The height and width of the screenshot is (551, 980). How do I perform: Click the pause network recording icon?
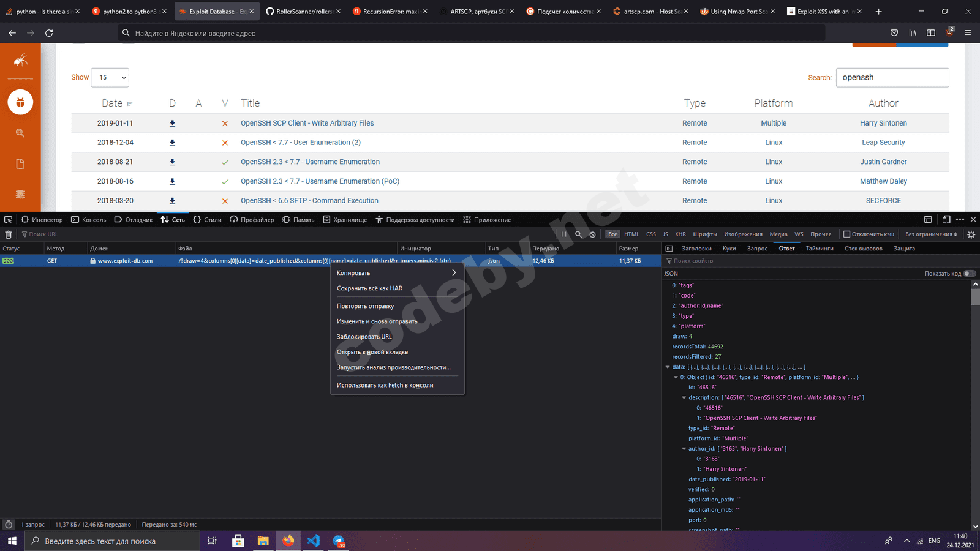tap(563, 234)
